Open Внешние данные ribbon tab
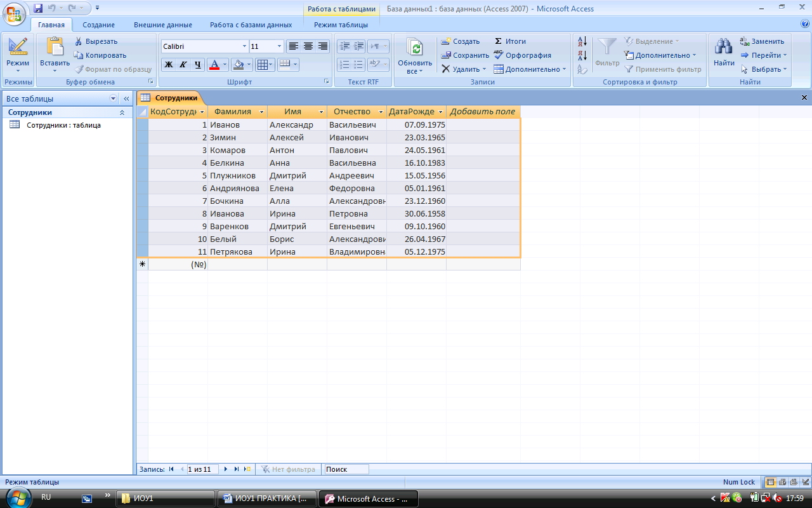The height and width of the screenshot is (508, 812). point(163,25)
